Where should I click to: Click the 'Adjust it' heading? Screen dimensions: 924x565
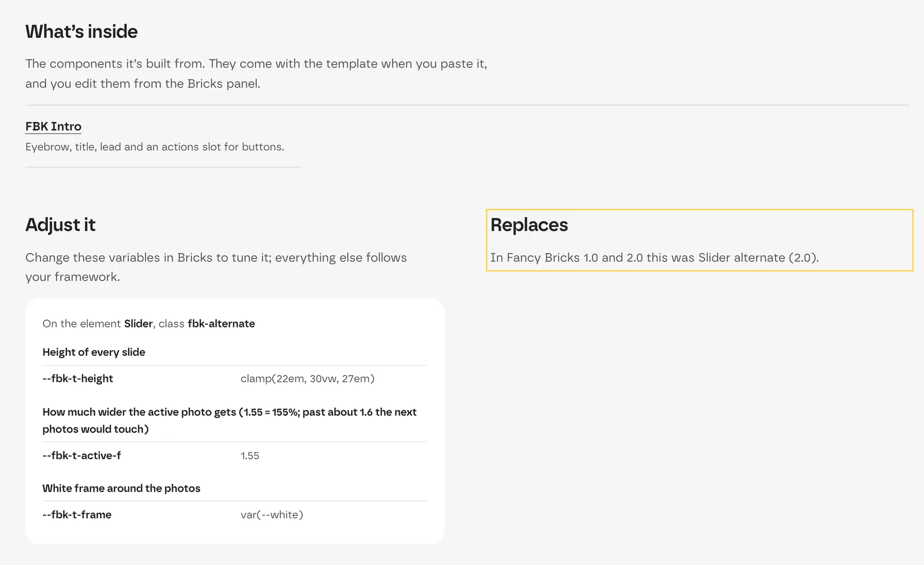[60, 224]
